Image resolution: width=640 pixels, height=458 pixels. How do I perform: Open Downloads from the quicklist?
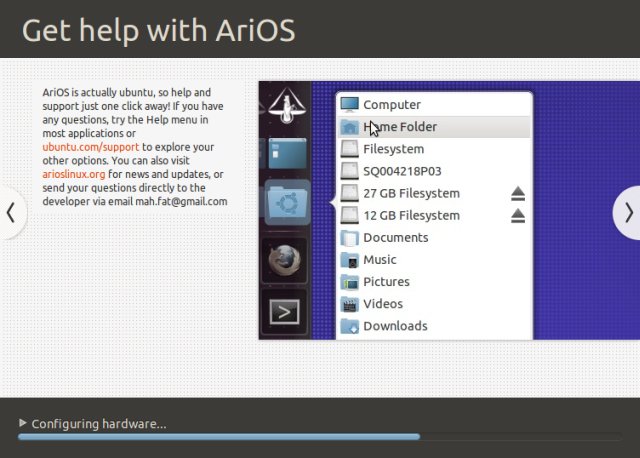pos(434,326)
